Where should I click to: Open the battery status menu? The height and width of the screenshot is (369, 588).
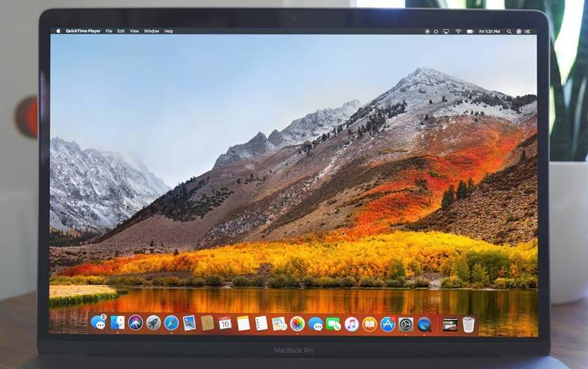coord(470,31)
